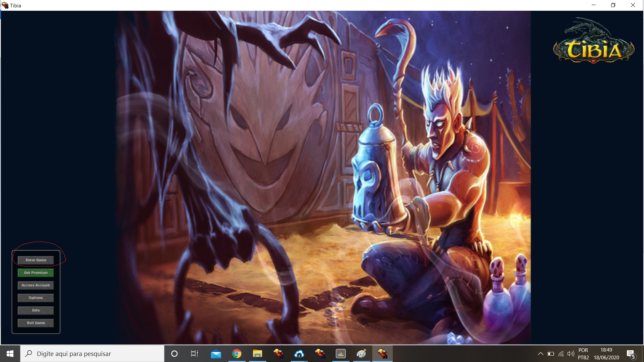Click the Enter Game button
Viewport: 644px width, 362px height.
coord(36,260)
